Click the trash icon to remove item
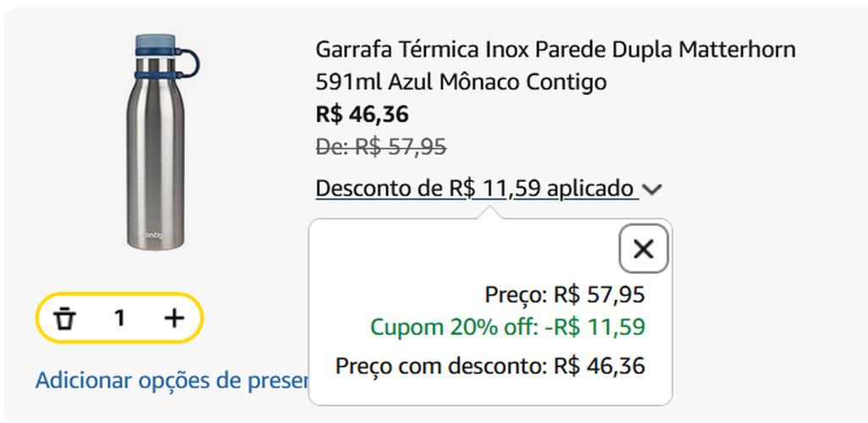The image size is (868, 423). pyautogui.click(x=65, y=318)
